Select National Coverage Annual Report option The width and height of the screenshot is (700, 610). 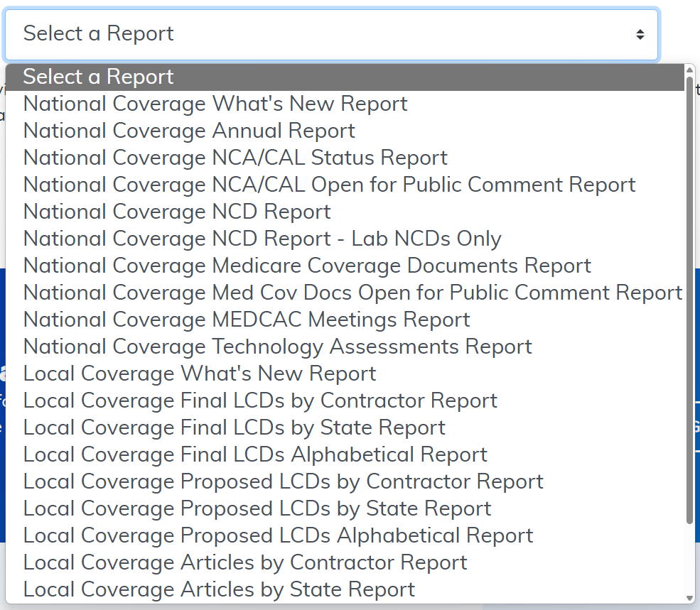(189, 131)
